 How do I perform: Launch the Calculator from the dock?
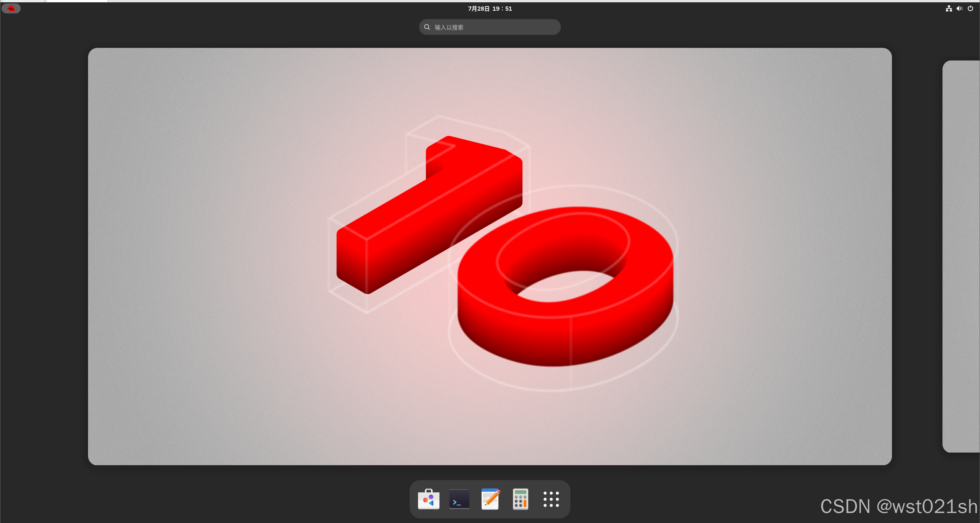click(x=521, y=499)
